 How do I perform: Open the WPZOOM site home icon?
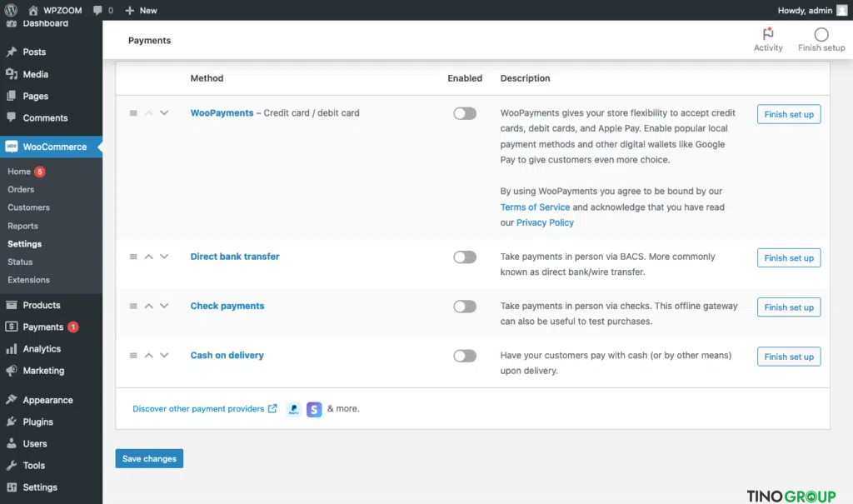33,10
